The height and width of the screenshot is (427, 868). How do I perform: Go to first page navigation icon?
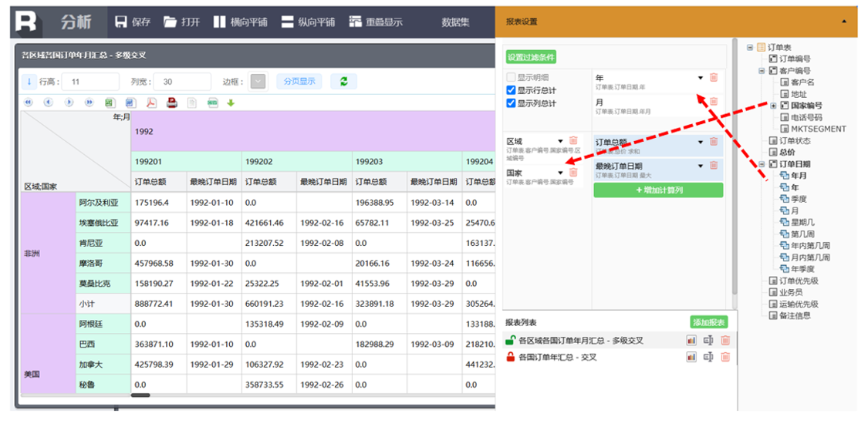[x=29, y=103]
